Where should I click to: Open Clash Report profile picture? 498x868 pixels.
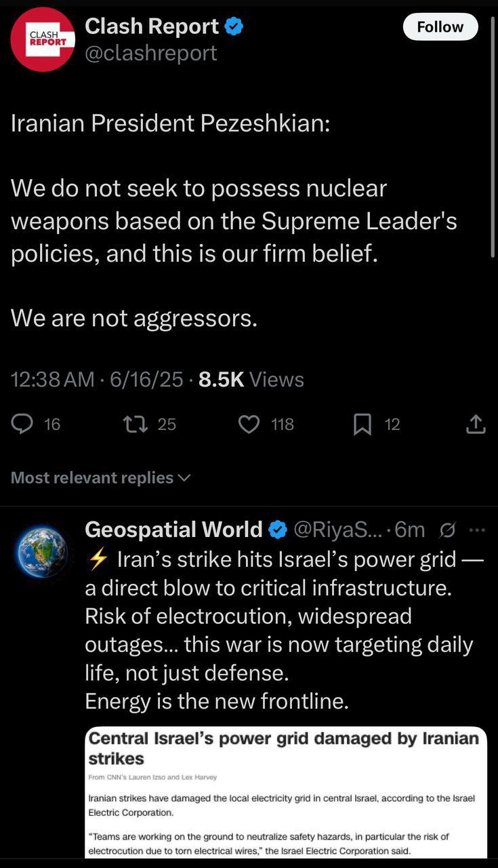pyautogui.click(x=42, y=39)
